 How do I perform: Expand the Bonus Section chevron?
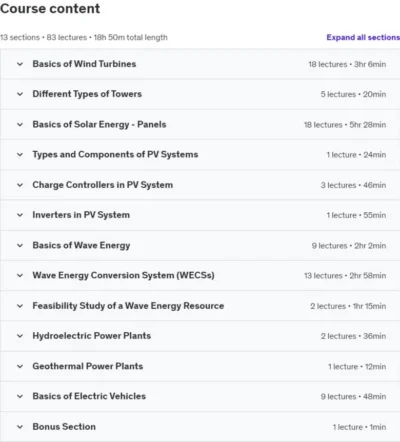(x=20, y=427)
